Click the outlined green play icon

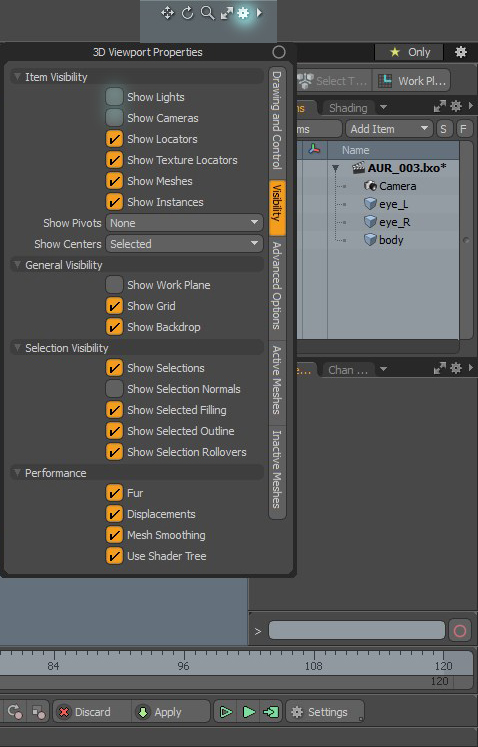pyautogui.click(x=225, y=712)
